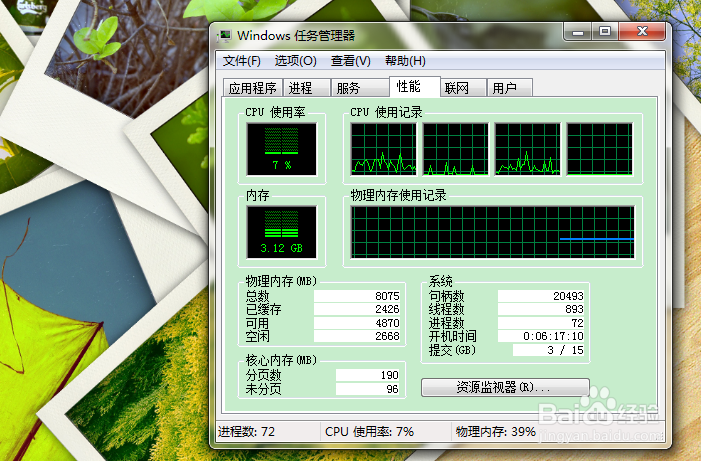Switch to the 用户 tab

(510, 88)
